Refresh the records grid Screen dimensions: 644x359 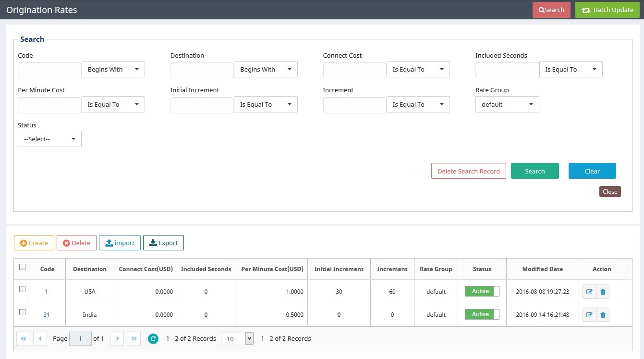[153, 339]
